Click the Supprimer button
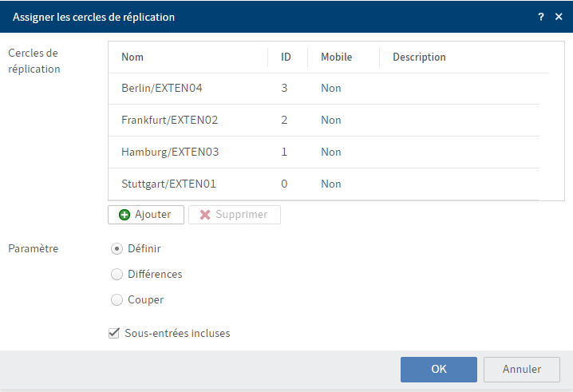 pos(235,214)
